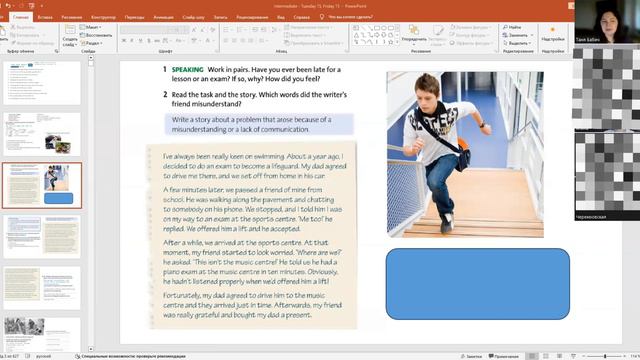The width and height of the screenshot is (640, 360).
Task: Click the Надстройки add-ins button
Action: click(553, 35)
